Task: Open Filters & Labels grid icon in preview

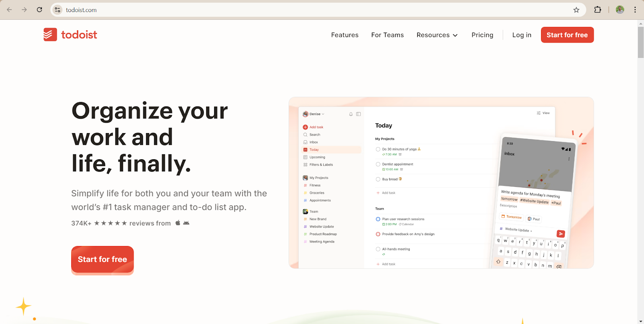Action: click(305, 165)
